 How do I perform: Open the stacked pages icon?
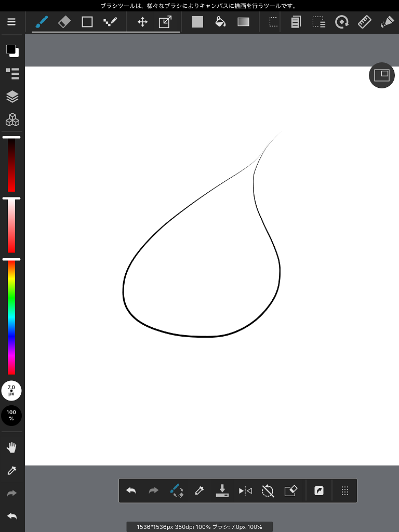296,22
